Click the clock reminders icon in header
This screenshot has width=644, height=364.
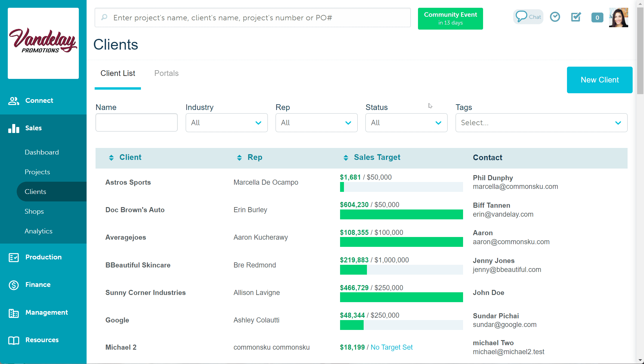pyautogui.click(x=555, y=17)
